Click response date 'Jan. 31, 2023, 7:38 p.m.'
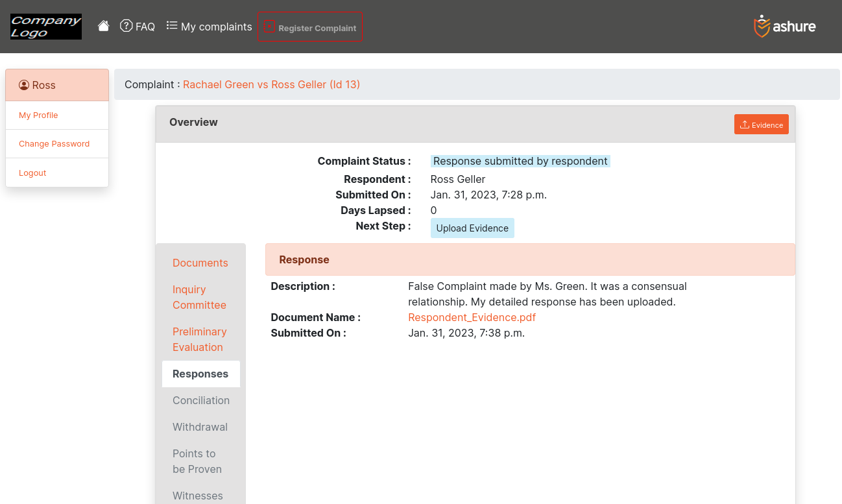Viewport: 842px width, 504px height. coord(466,333)
